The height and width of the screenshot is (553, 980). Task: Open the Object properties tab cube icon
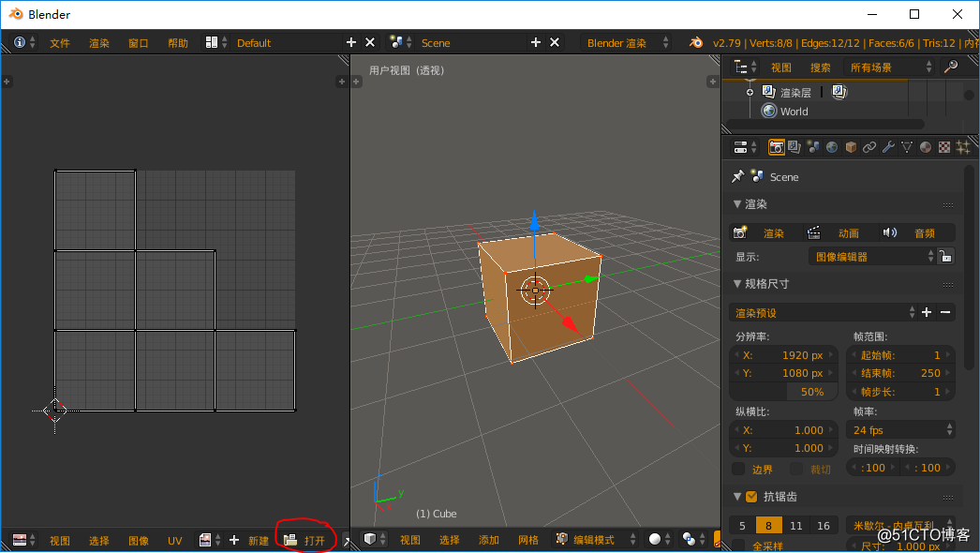pos(851,147)
